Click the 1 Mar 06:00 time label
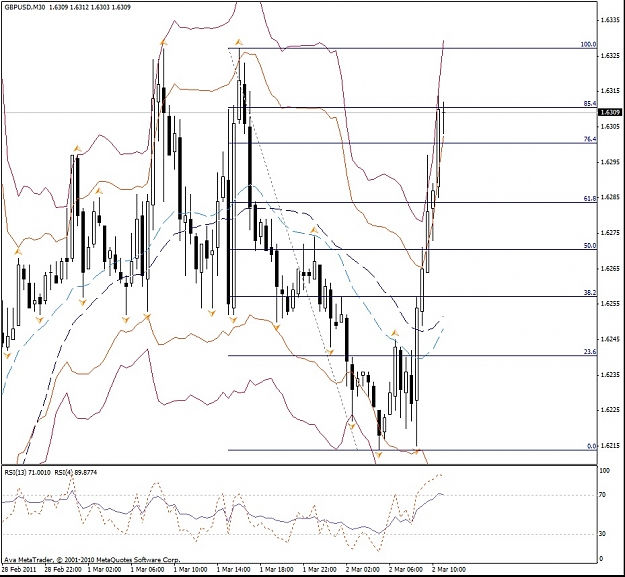625x577 pixels. [147, 569]
